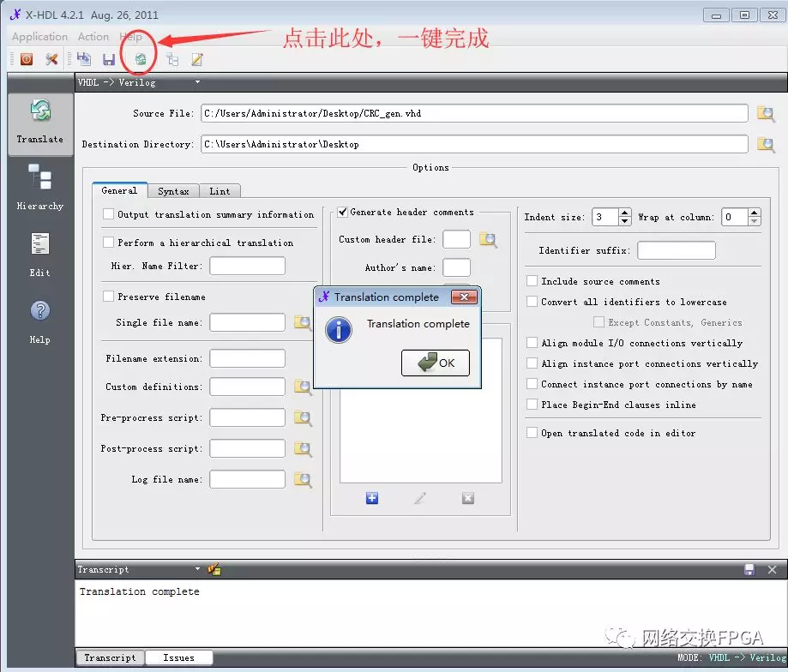Check Preserve filename option
This screenshot has height=672, width=788.
click(108, 297)
